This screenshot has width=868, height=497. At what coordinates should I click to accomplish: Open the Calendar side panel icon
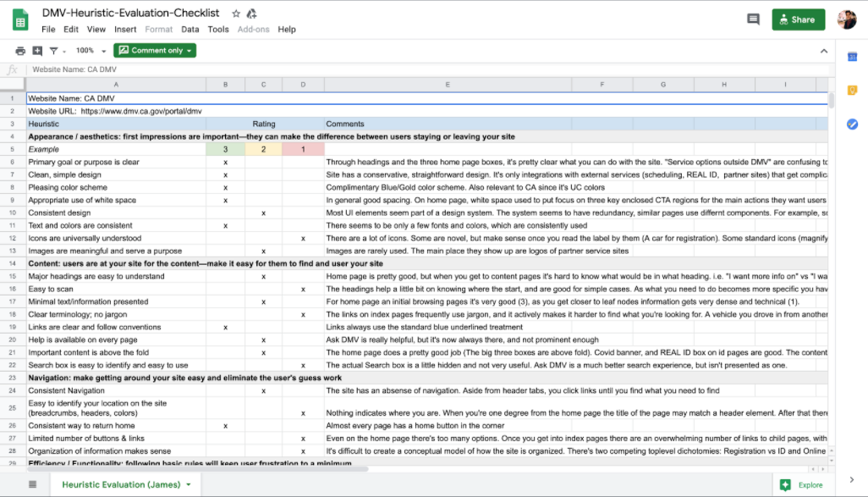[x=852, y=57]
